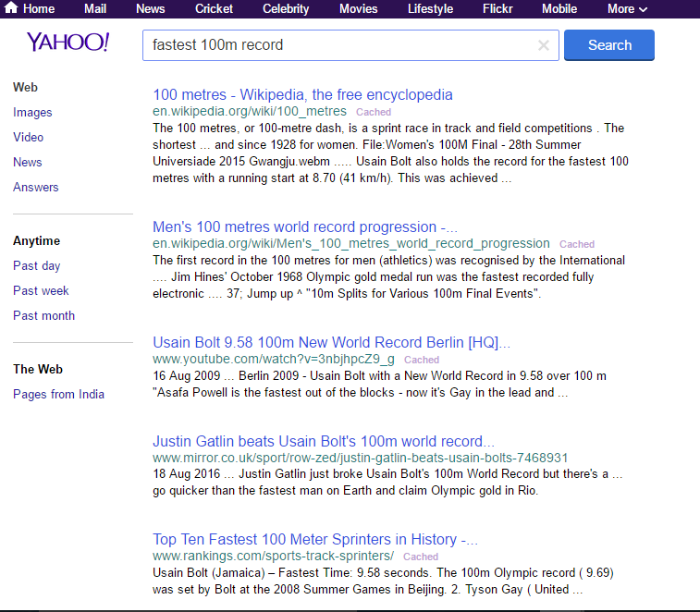The width and height of the screenshot is (700, 612).
Task: Switch to Video search results
Action: pos(28,137)
